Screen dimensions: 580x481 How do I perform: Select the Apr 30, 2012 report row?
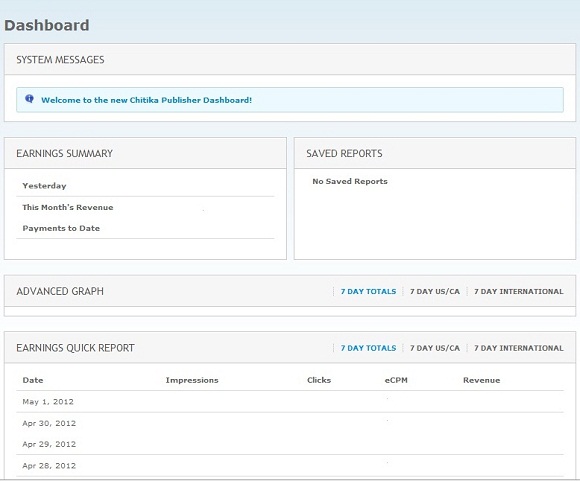(x=290, y=423)
